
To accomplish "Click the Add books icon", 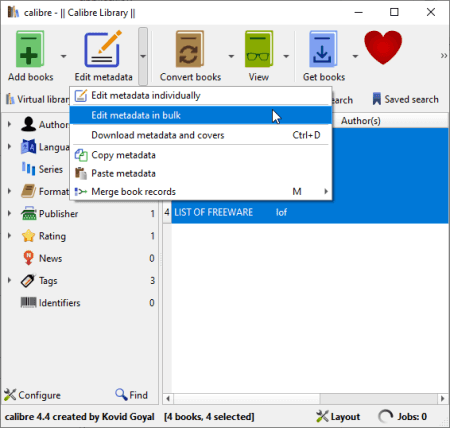I will pyautogui.click(x=30, y=49).
